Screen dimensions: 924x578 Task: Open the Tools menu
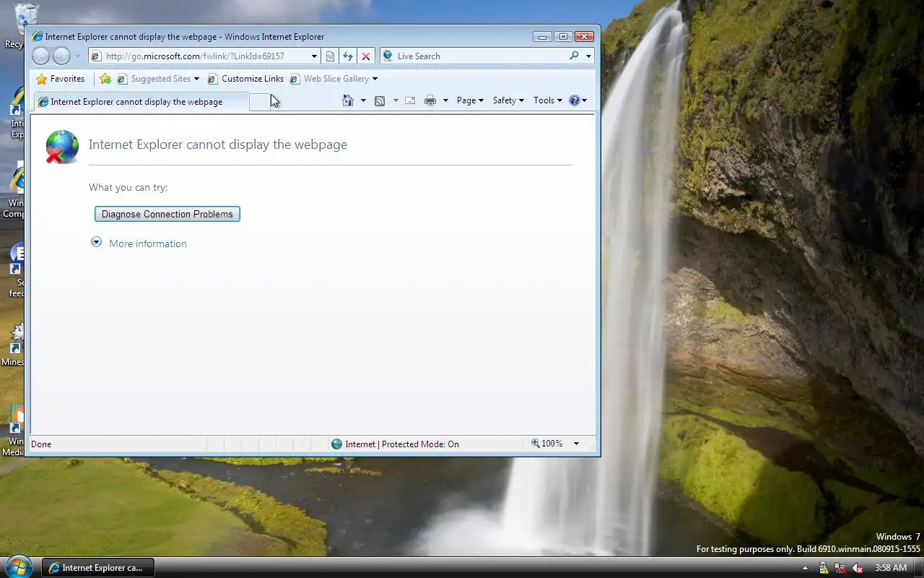pyautogui.click(x=548, y=100)
